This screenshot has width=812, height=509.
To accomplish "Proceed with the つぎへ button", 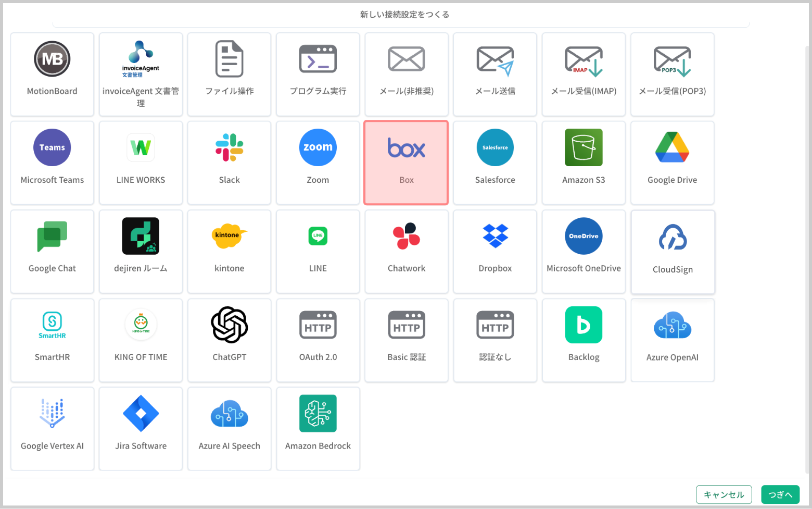I will click(780, 494).
